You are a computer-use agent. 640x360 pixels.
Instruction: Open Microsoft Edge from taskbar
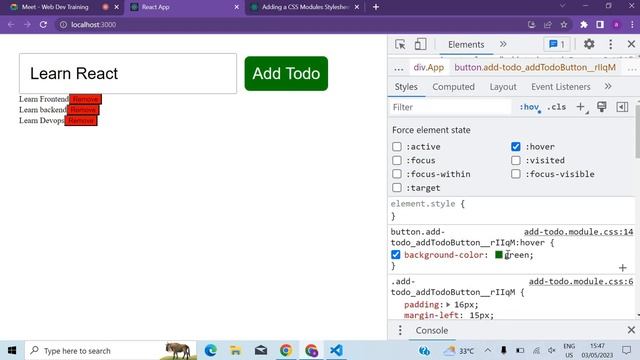[x=211, y=350]
